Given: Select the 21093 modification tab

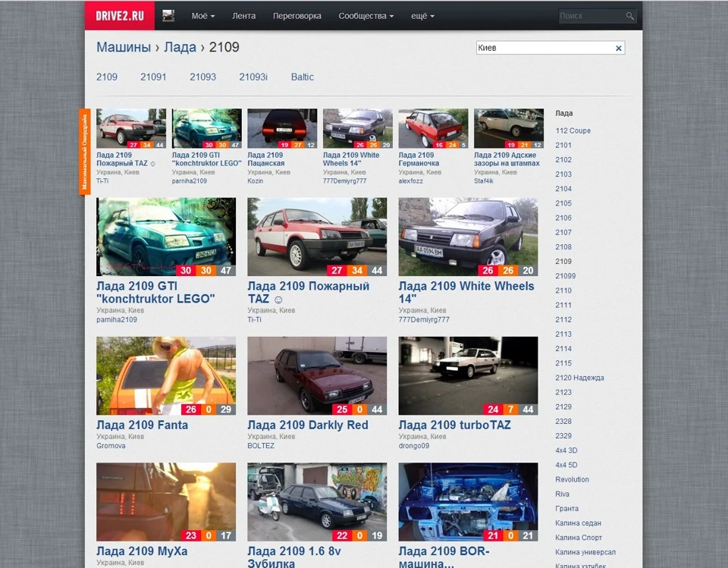Looking at the screenshot, I should 203,77.
